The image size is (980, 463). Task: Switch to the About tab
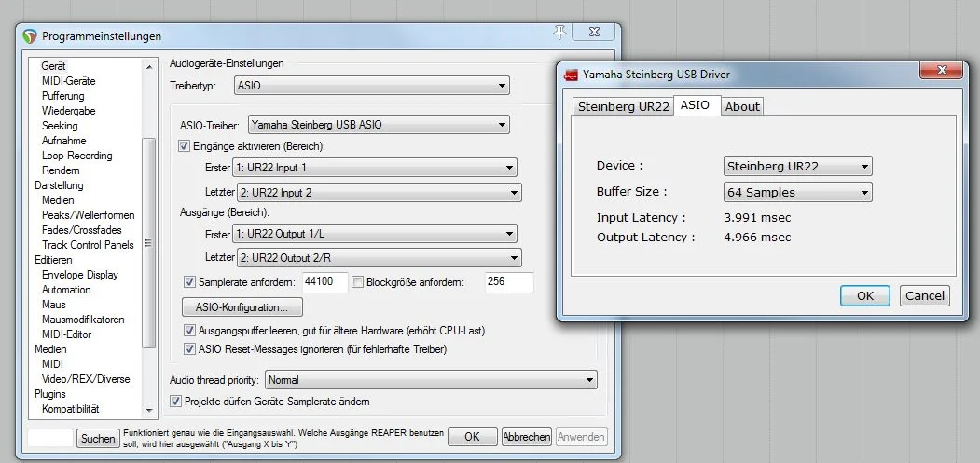[x=742, y=106]
